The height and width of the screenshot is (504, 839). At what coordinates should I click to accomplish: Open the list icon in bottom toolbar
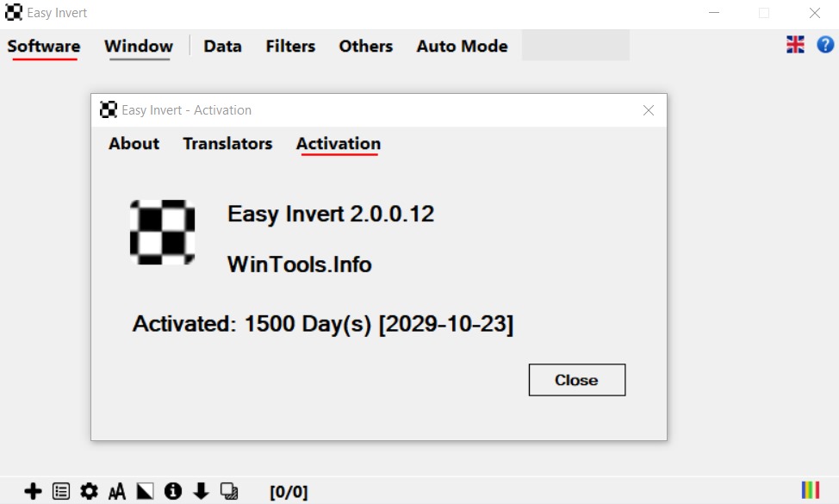click(x=61, y=491)
